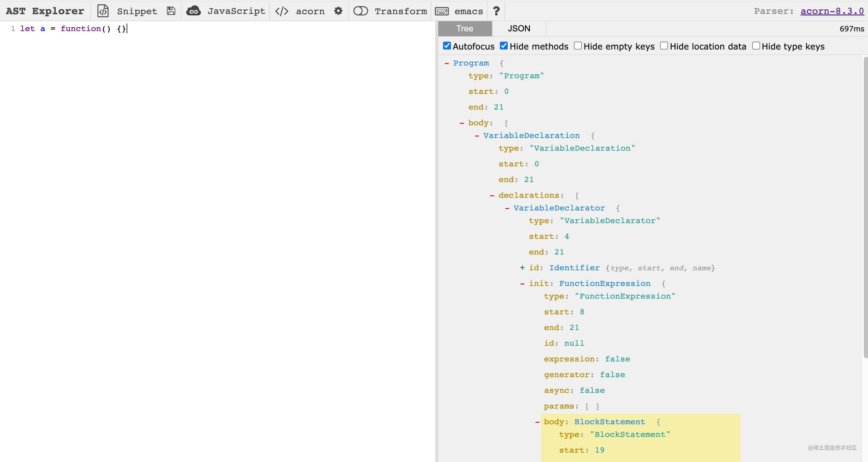Enable Hide location data checkbox
The width and height of the screenshot is (868, 462).
pos(664,46)
